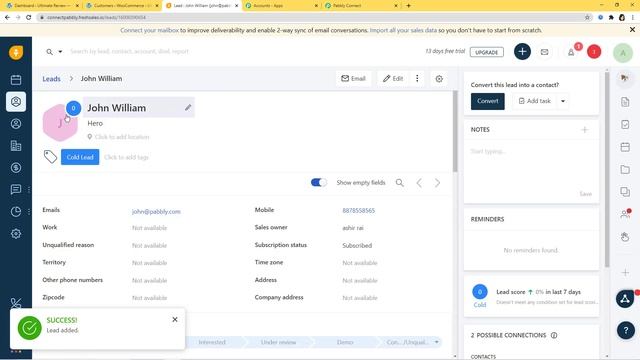
Task: Open the Accounts building icon in sidebar
Action: click(x=16, y=146)
